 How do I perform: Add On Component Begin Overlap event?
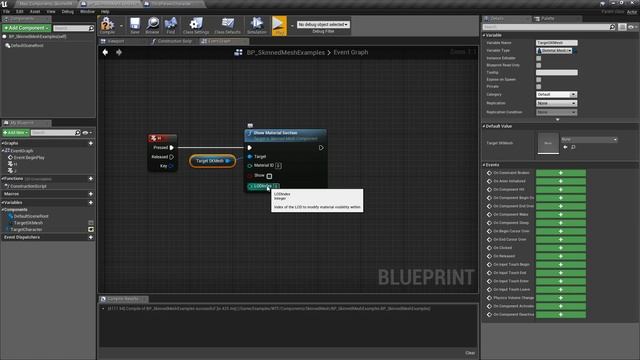pos(561,198)
